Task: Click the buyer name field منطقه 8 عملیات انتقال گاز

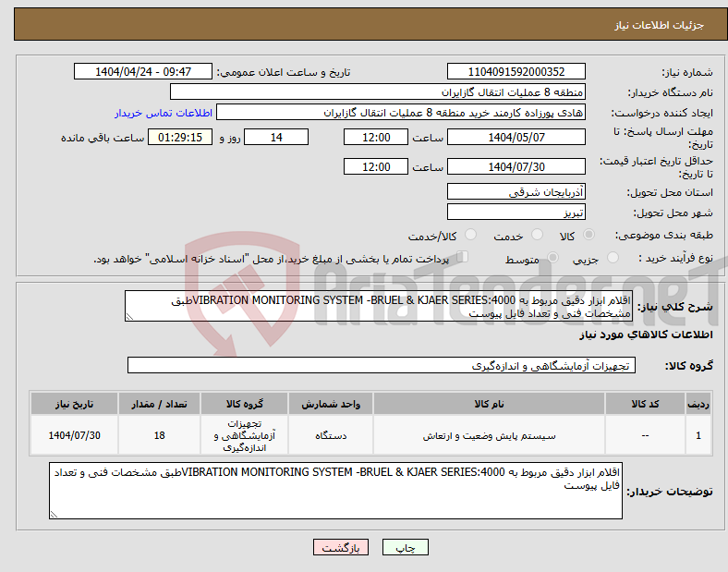Action: (378, 91)
